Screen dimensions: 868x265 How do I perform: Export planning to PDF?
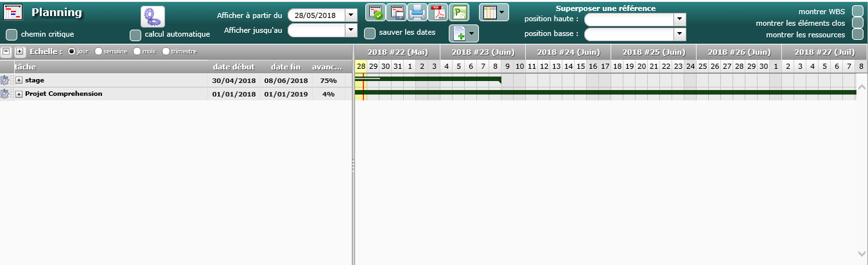(438, 12)
